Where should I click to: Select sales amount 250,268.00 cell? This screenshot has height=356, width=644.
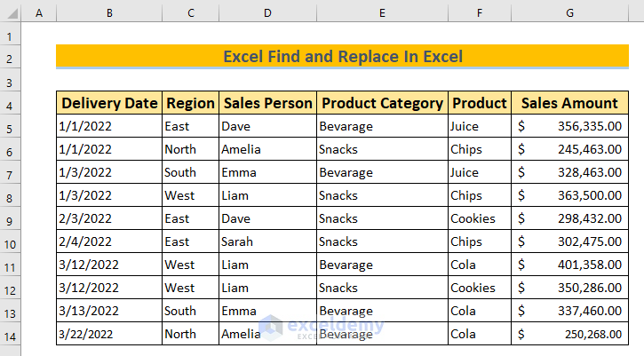[x=569, y=334]
